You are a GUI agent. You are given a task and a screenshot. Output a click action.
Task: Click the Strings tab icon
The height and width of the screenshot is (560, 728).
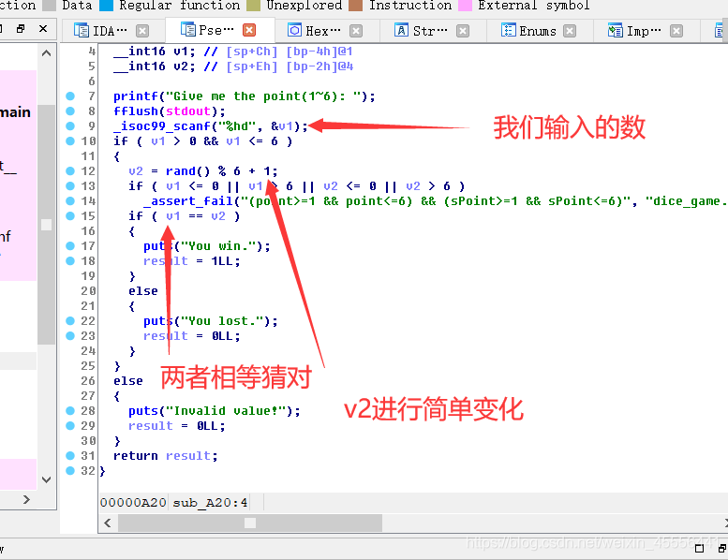(x=401, y=31)
